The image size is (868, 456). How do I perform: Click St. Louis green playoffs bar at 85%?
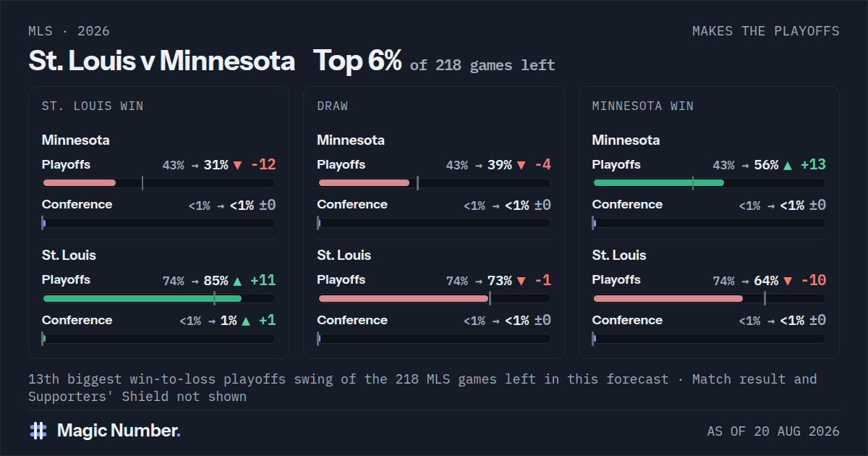click(x=142, y=298)
